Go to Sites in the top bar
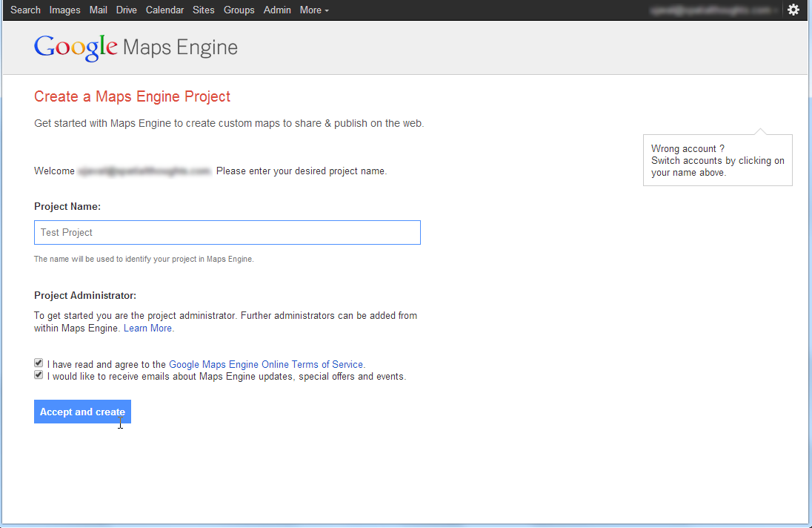The width and height of the screenshot is (812, 528). [203, 10]
